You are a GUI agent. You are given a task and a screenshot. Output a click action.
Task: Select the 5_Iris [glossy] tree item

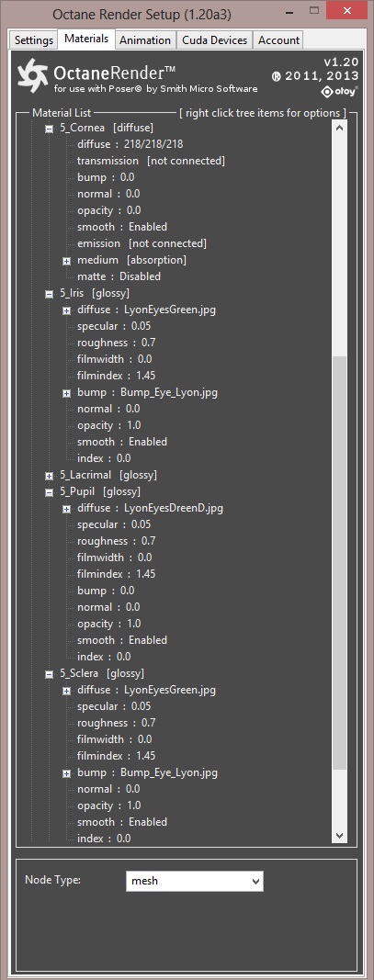(95, 292)
